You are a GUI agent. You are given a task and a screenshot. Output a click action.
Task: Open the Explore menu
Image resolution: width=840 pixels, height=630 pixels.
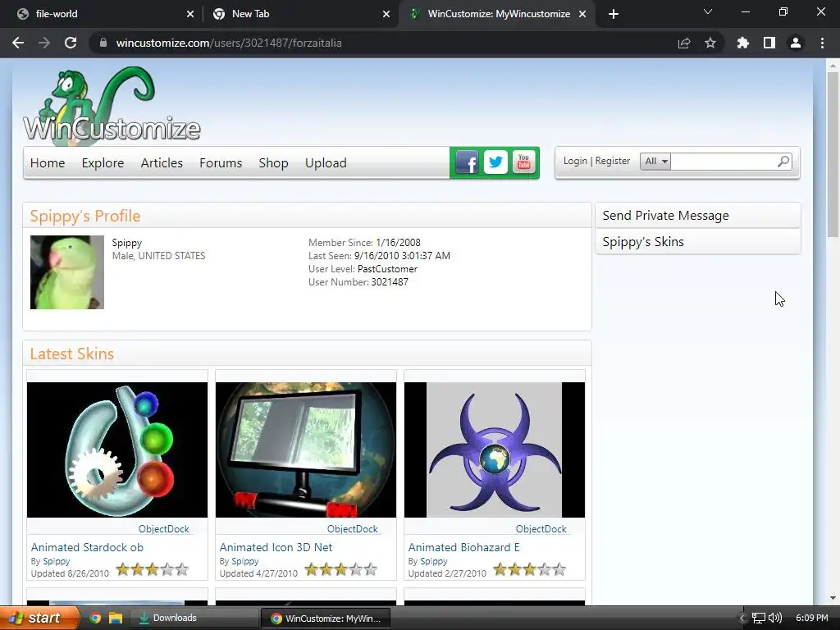(x=103, y=163)
